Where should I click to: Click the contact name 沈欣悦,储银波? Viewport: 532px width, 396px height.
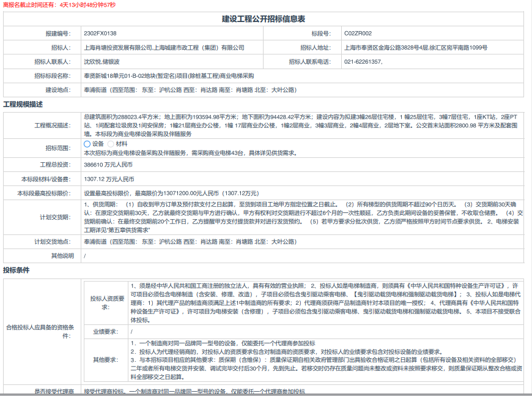(102, 62)
